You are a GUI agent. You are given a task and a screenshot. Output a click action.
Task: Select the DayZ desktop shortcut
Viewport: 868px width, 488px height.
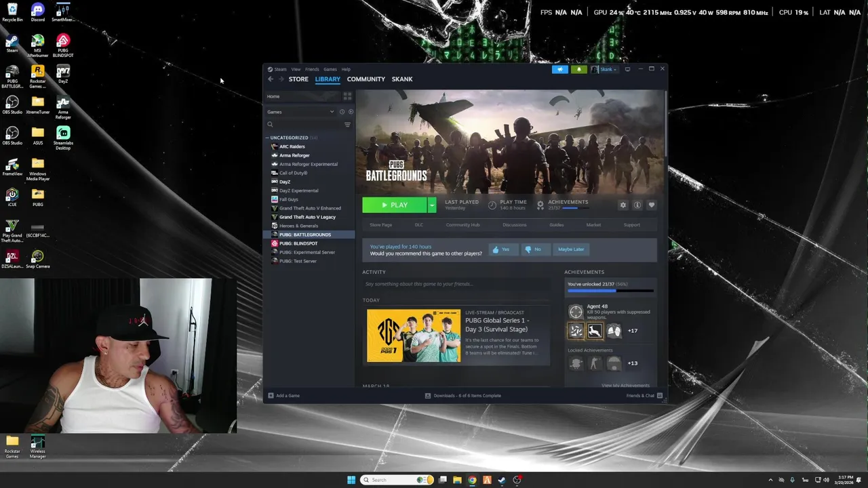(63, 74)
